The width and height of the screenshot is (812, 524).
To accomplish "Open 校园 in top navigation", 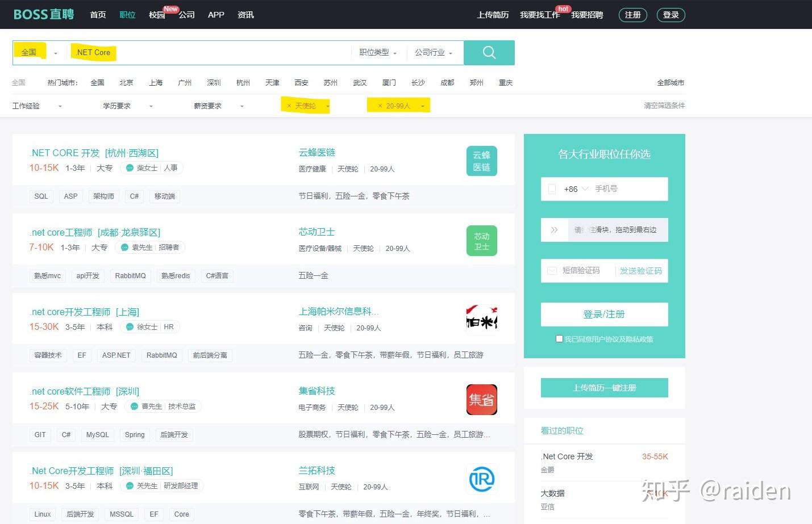I will (157, 15).
